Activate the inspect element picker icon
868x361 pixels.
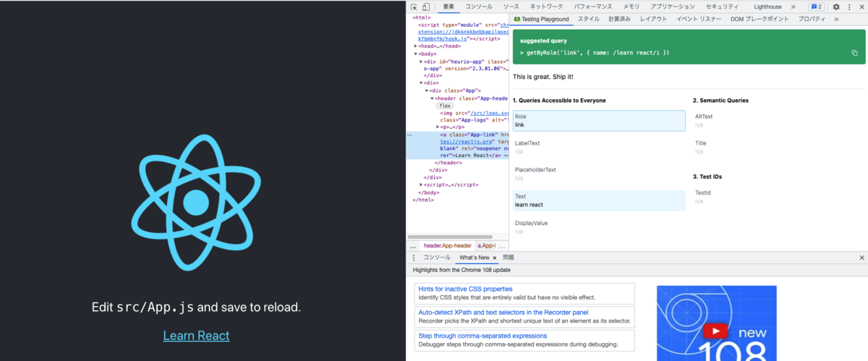[x=414, y=7]
